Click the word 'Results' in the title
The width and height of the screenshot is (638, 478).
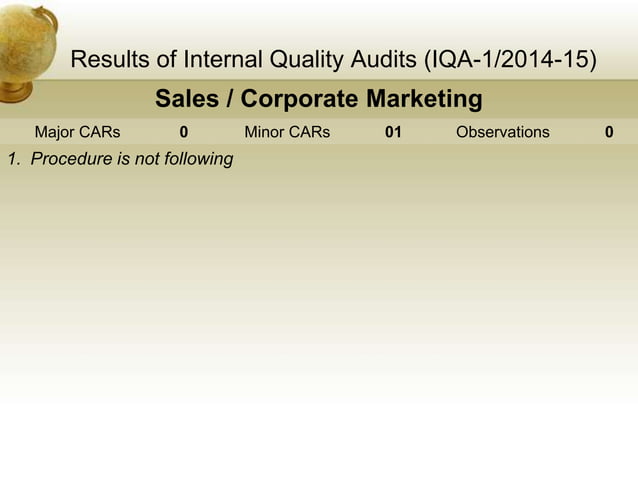coord(110,59)
